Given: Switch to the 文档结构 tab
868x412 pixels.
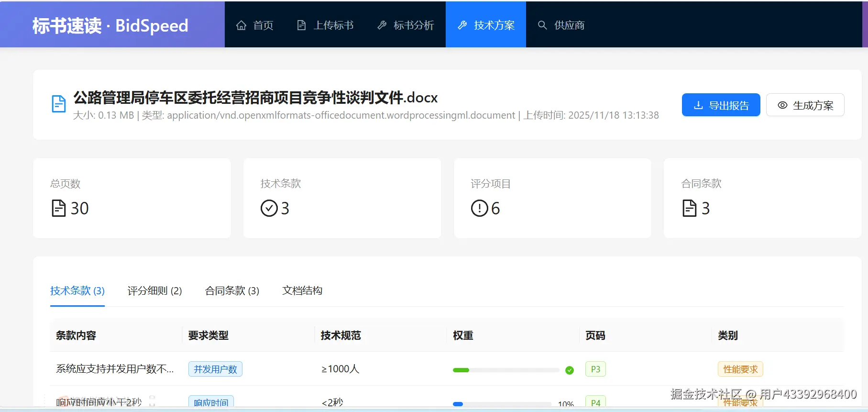Looking at the screenshot, I should (x=302, y=290).
